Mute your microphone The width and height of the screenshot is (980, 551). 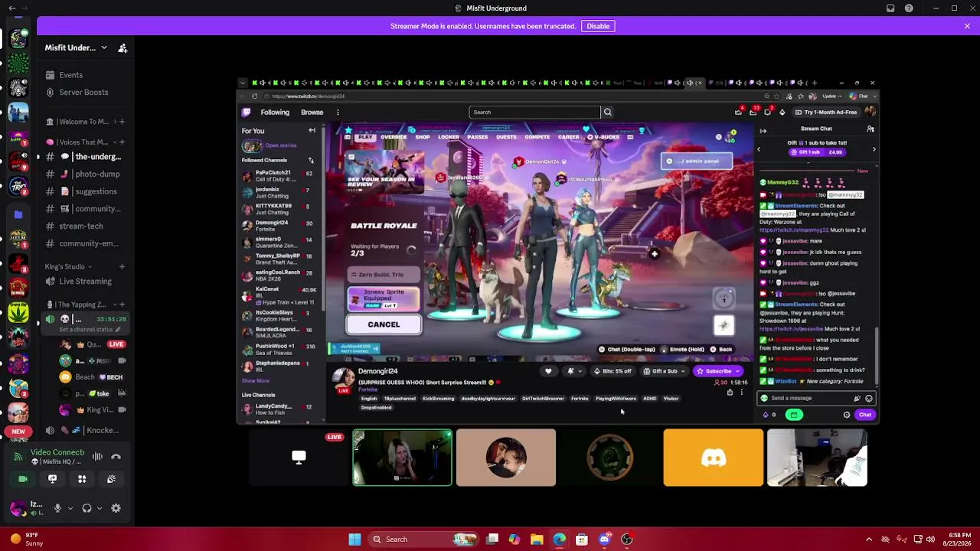click(57, 508)
